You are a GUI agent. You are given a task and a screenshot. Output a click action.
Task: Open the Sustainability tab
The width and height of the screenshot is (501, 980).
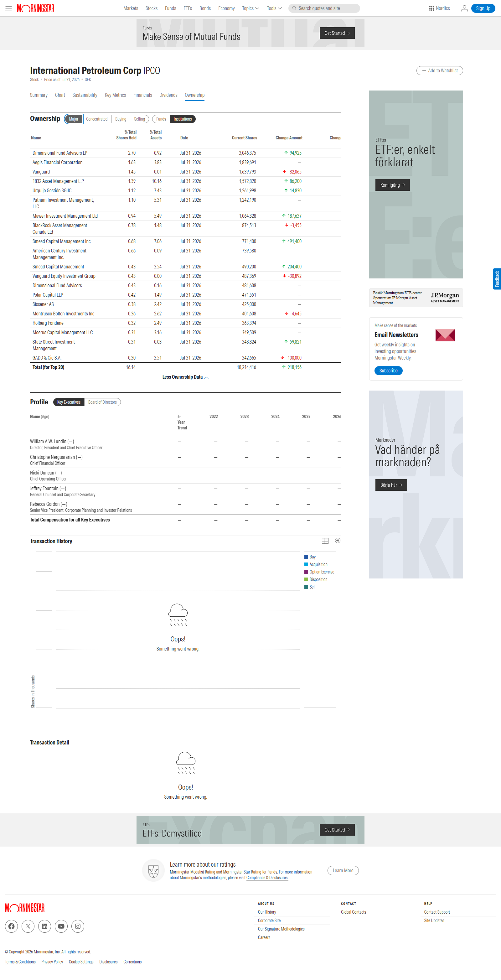click(x=85, y=95)
